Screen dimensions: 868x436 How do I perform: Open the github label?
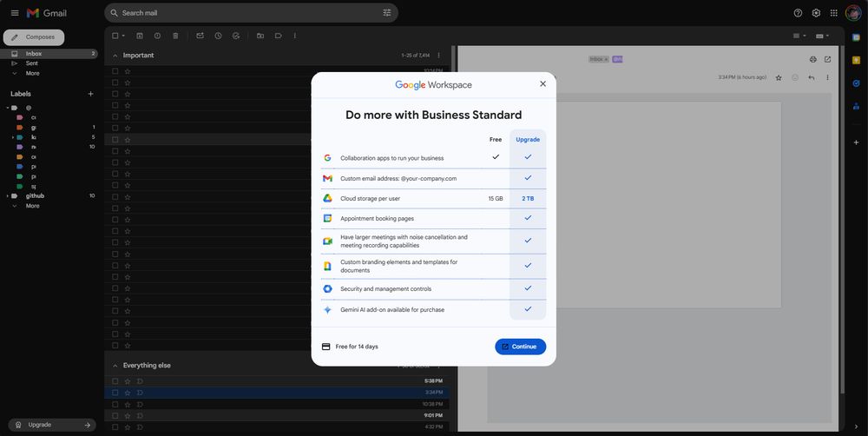click(x=35, y=195)
